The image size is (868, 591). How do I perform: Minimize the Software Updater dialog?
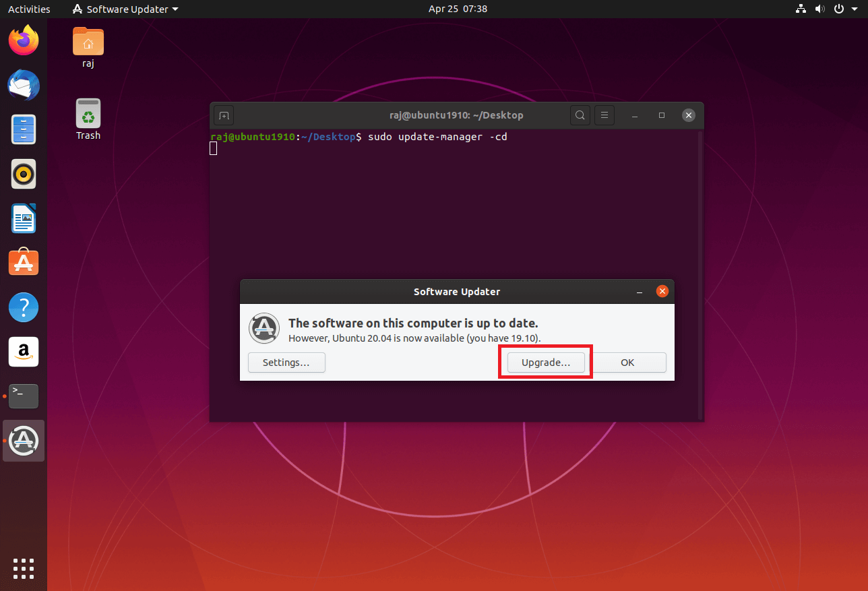pos(638,292)
